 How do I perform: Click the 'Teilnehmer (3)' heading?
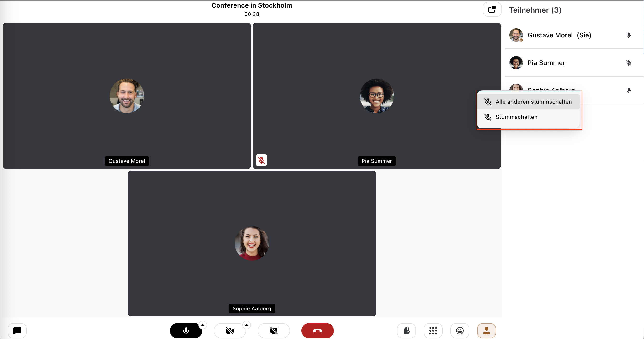coord(535,10)
